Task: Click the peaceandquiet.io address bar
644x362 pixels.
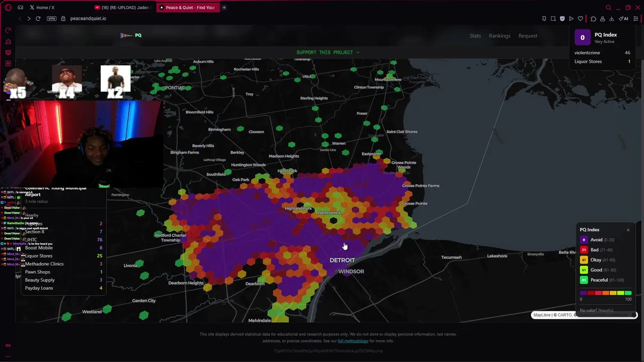Action: (88, 19)
